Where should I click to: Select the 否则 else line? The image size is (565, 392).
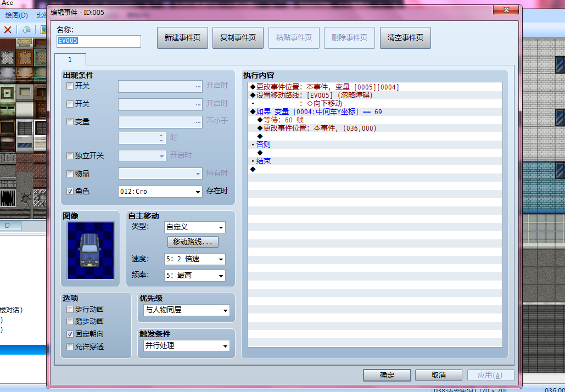click(374, 144)
